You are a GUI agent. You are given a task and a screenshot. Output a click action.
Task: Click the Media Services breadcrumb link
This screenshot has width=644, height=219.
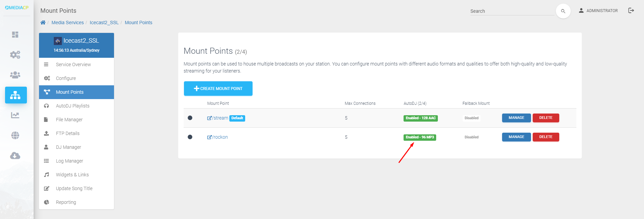(x=68, y=23)
